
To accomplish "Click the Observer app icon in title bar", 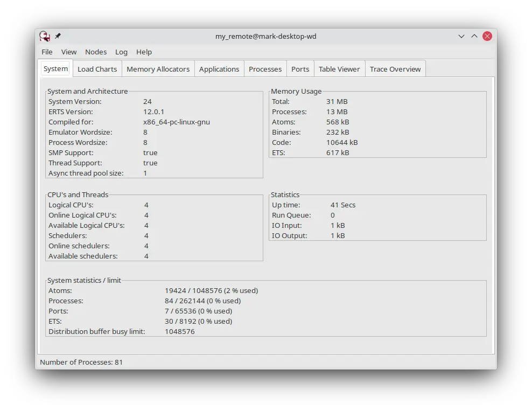I will click(45, 36).
